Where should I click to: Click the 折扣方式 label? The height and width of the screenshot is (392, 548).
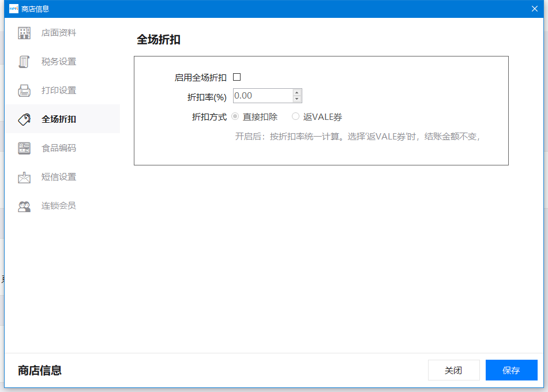(x=209, y=117)
